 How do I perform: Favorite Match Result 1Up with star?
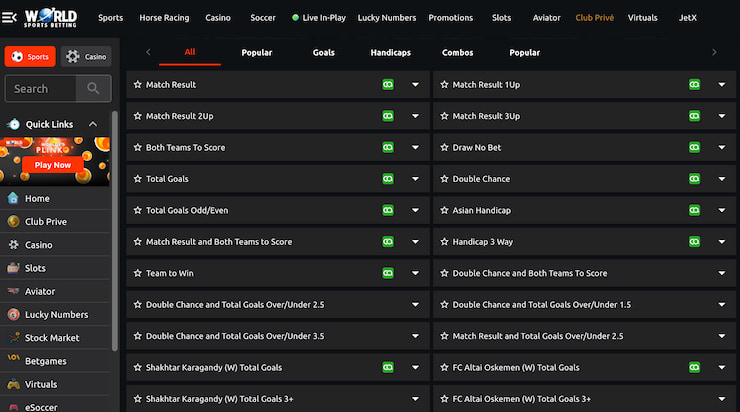444,84
